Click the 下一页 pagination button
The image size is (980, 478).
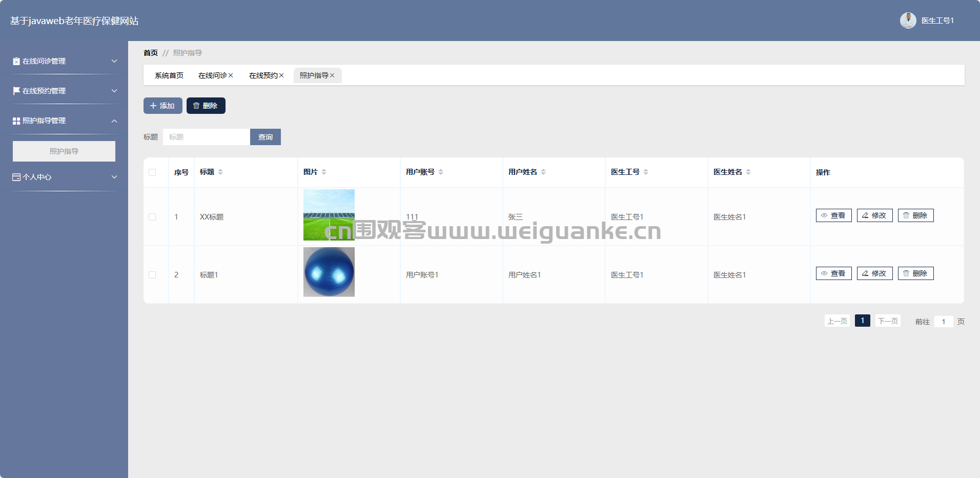pyautogui.click(x=888, y=321)
